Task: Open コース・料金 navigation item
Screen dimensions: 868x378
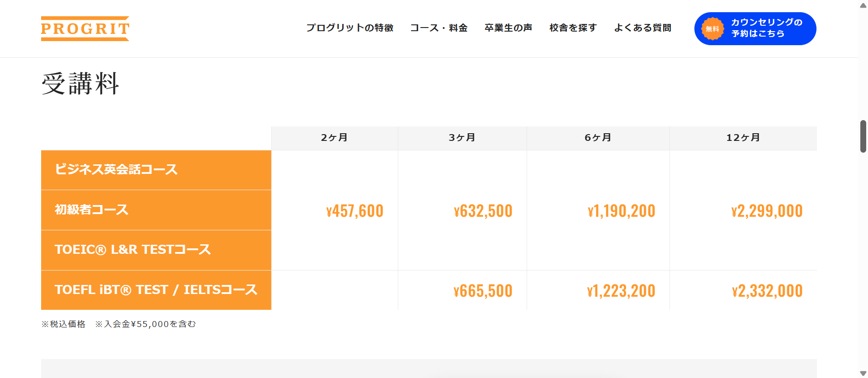Action: 439,28
